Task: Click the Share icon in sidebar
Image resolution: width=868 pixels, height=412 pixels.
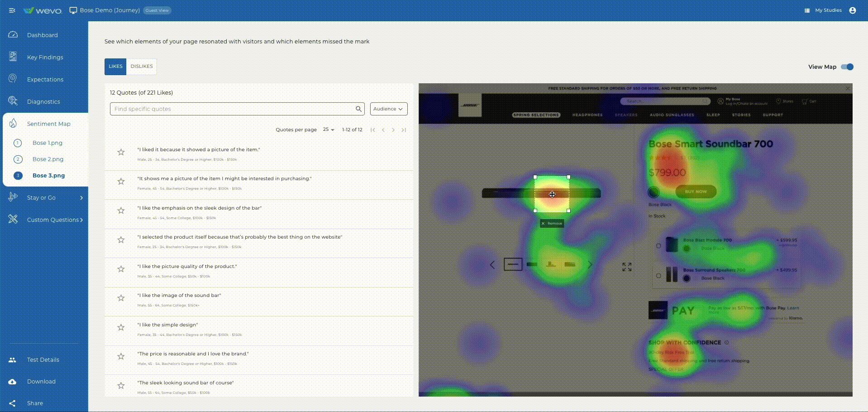Action: click(x=12, y=403)
